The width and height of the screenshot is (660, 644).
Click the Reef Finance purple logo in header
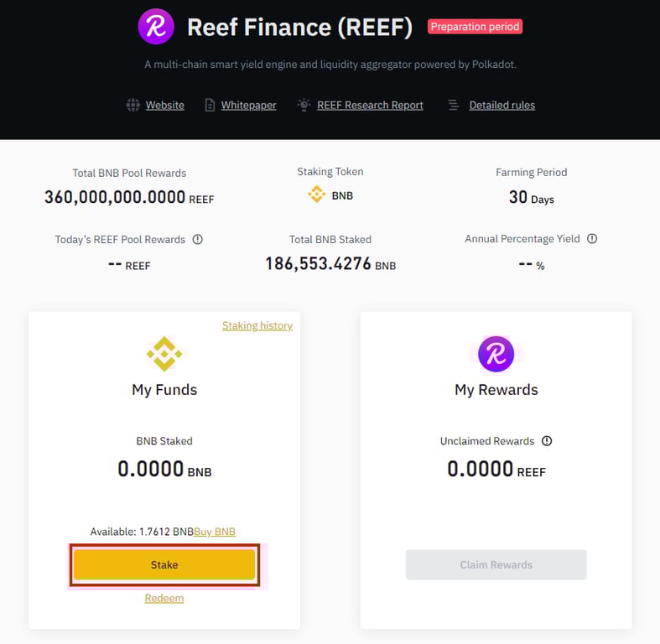pyautogui.click(x=156, y=27)
